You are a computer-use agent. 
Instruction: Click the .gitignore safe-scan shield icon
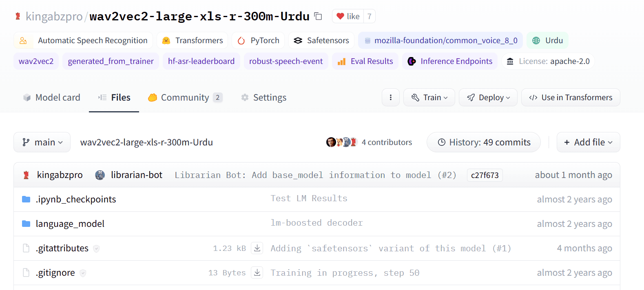[83, 273]
